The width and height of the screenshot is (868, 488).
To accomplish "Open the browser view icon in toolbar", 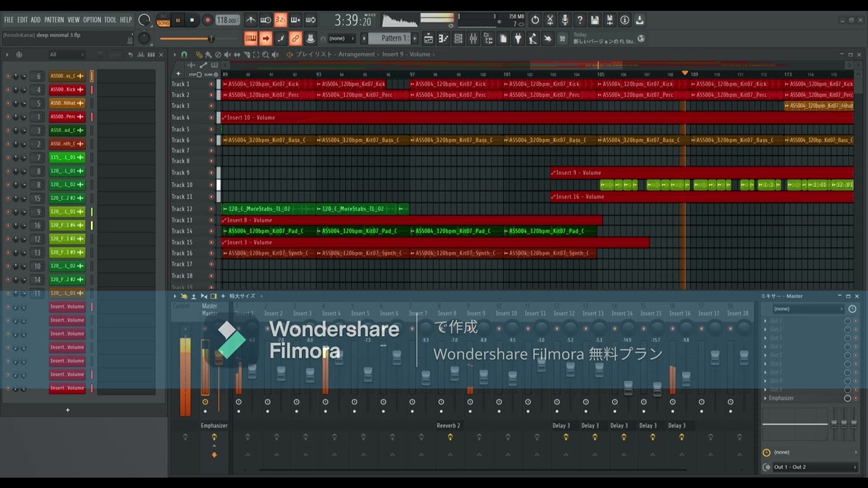I will click(488, 39).
